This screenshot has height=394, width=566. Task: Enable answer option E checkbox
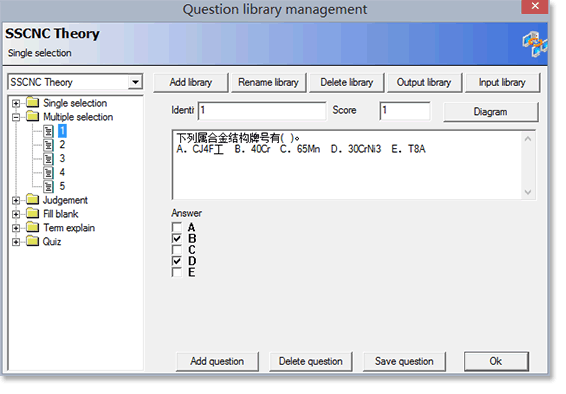(177, 272)
